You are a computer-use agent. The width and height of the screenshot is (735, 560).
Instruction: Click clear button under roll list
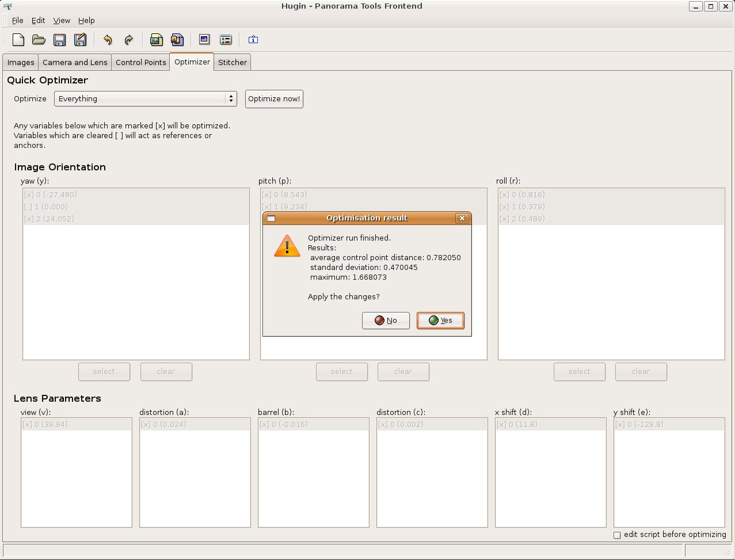[x=641, y=372]
